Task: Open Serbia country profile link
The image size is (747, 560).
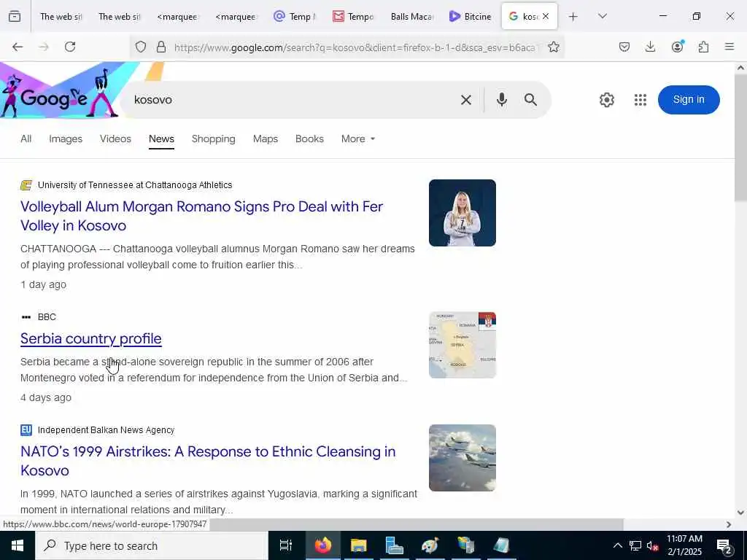Action: 91,338
